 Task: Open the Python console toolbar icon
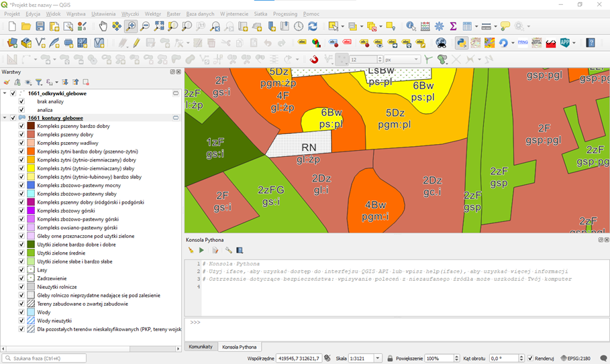click(461, 43)
